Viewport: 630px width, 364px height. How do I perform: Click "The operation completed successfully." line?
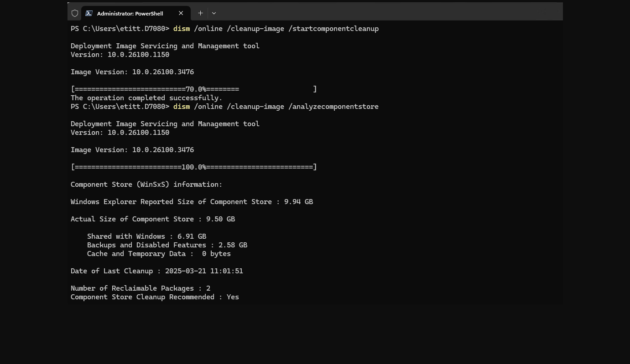pyautogui.click(x=146, y=98)
